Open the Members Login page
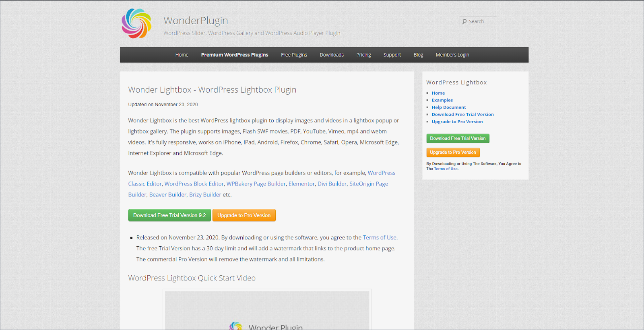This screenshot has height=330, width=644. point(452,55)
